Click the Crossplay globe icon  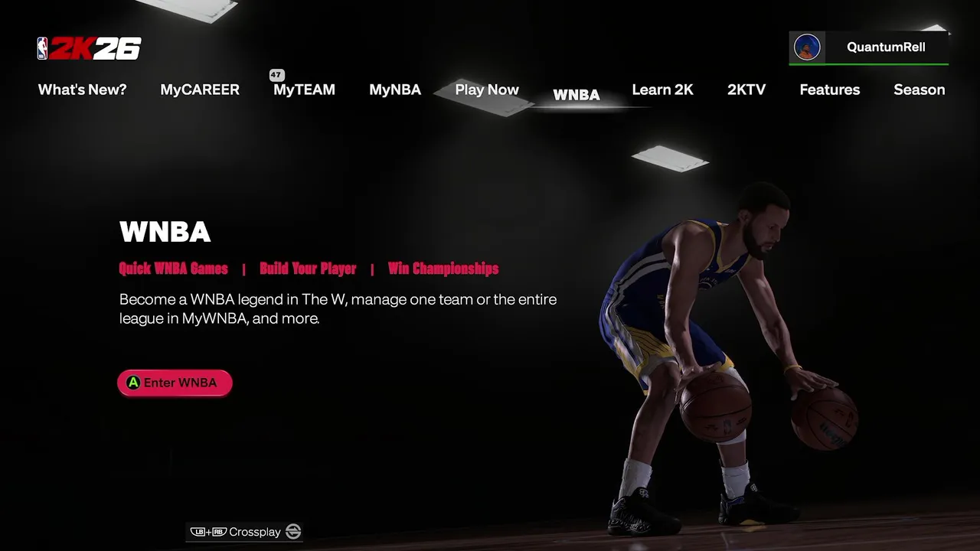pyautogui.click(x=293, y=532)
